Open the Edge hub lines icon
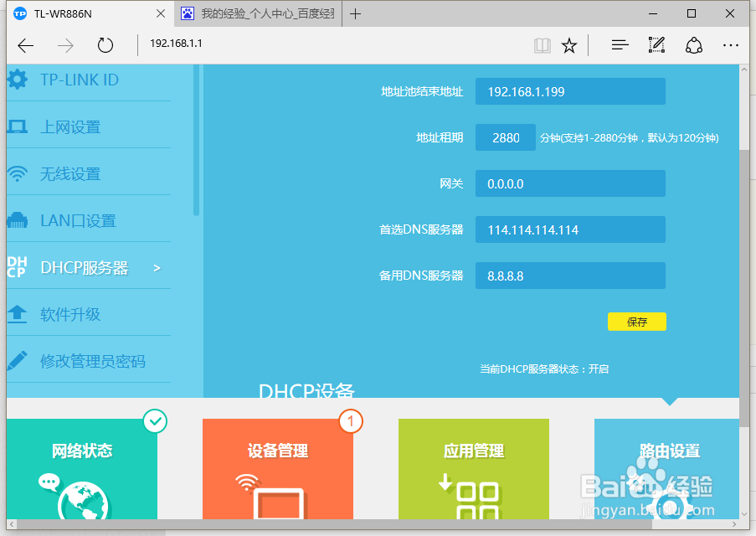Image resolution: width=756 pixels, height=536 pixels. pos(620,45)
